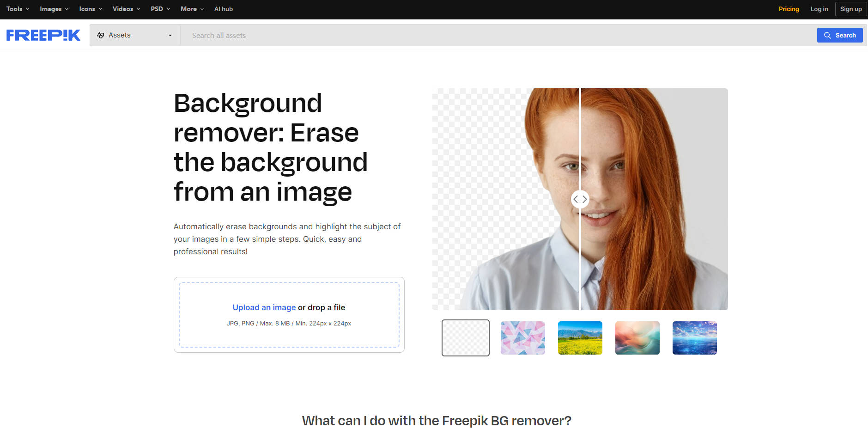Click the Search all assets input field
This screenshot has width=868, height=429.
tap(323, 35)
